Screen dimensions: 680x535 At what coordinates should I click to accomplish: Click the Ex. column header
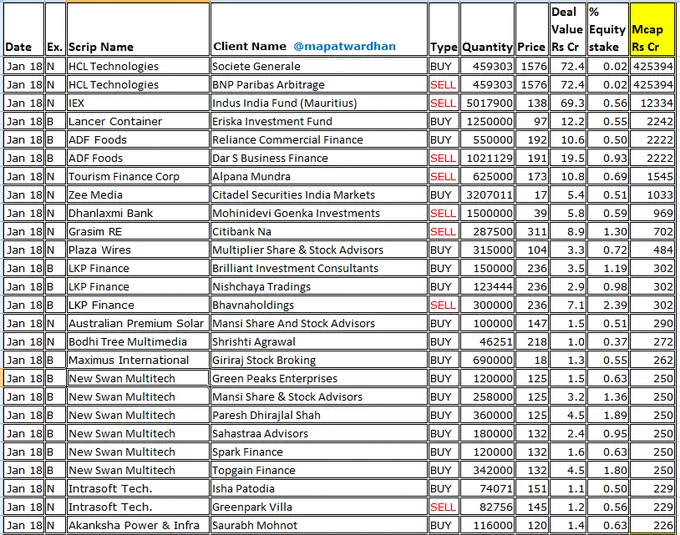pos(55,29)
